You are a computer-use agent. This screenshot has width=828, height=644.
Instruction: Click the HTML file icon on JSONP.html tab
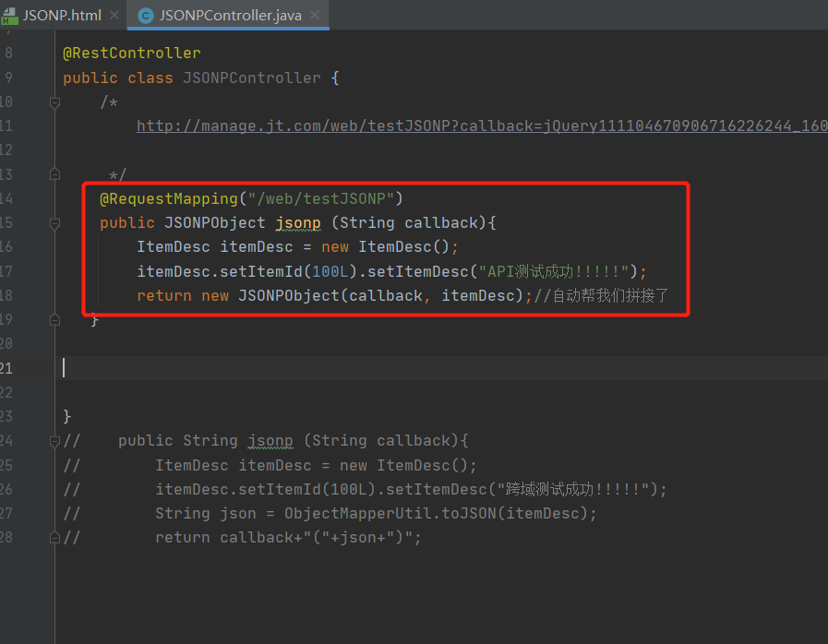9,16
